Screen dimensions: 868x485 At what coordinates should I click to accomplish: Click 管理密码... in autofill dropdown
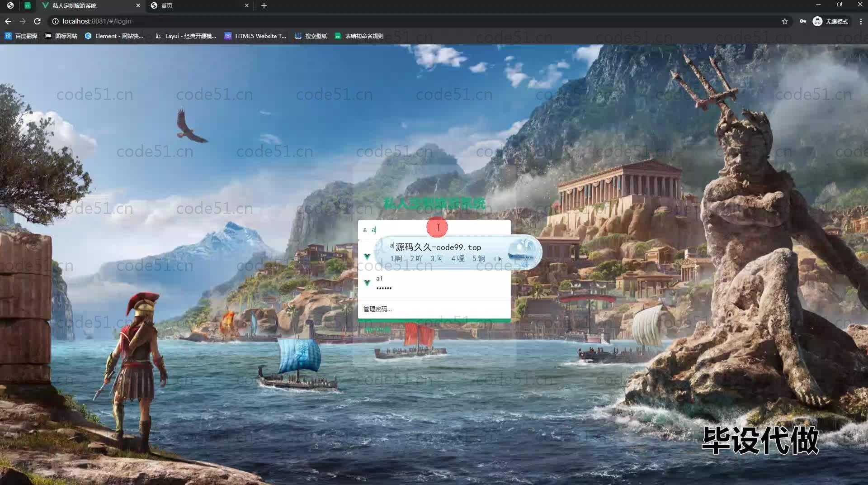377,309
